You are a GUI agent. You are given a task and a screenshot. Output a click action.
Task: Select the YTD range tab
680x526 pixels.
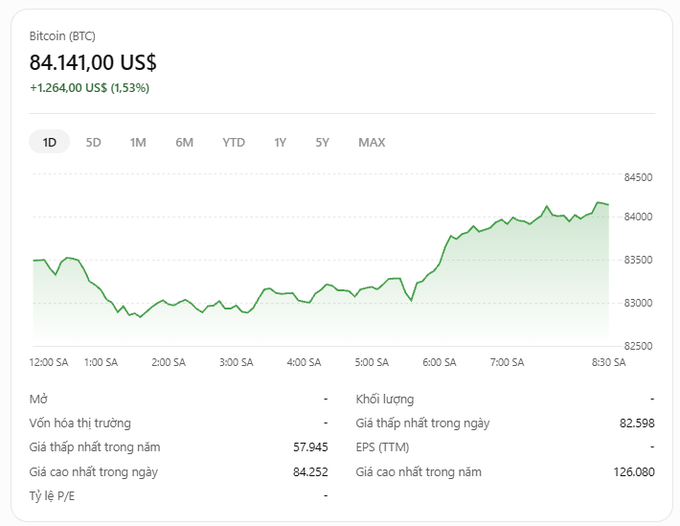234,142
